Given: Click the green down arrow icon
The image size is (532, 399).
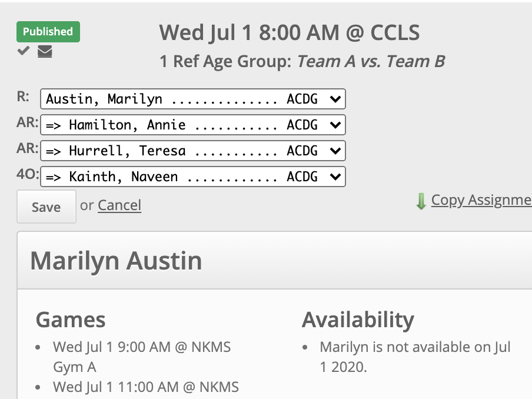Looking at the screenshot, I should tap(421, 201).
